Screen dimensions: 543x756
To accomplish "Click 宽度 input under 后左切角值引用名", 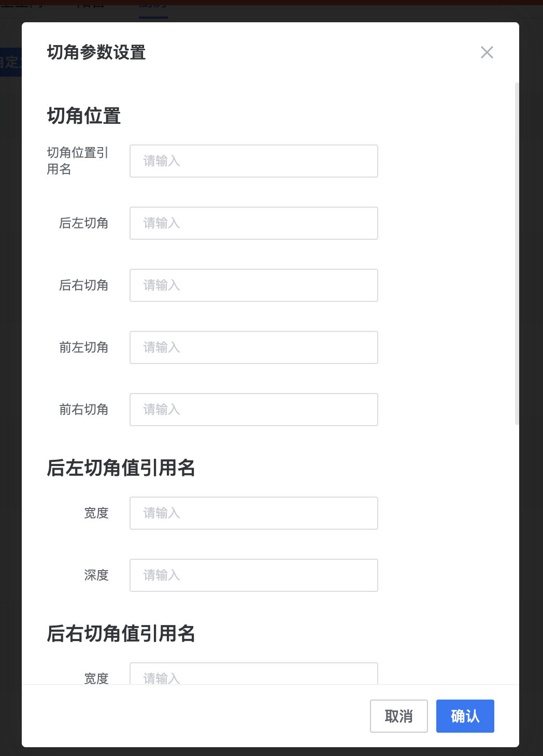I will 253,513.
